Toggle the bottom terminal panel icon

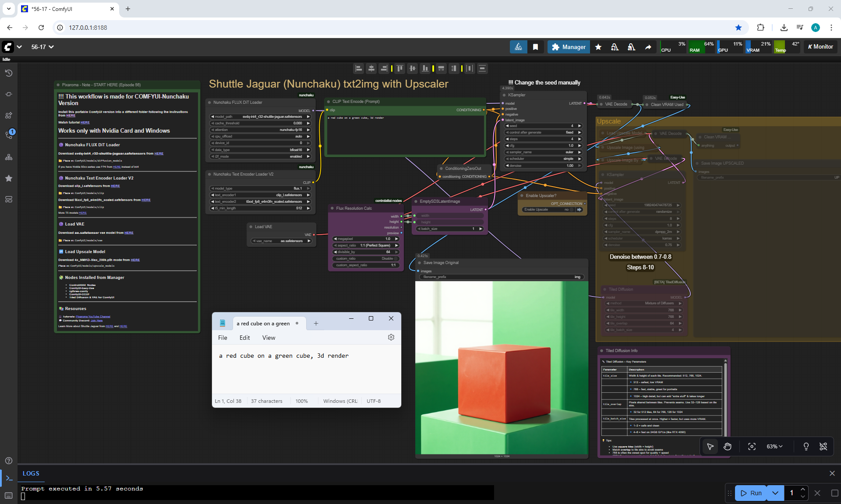pos(9,478)
